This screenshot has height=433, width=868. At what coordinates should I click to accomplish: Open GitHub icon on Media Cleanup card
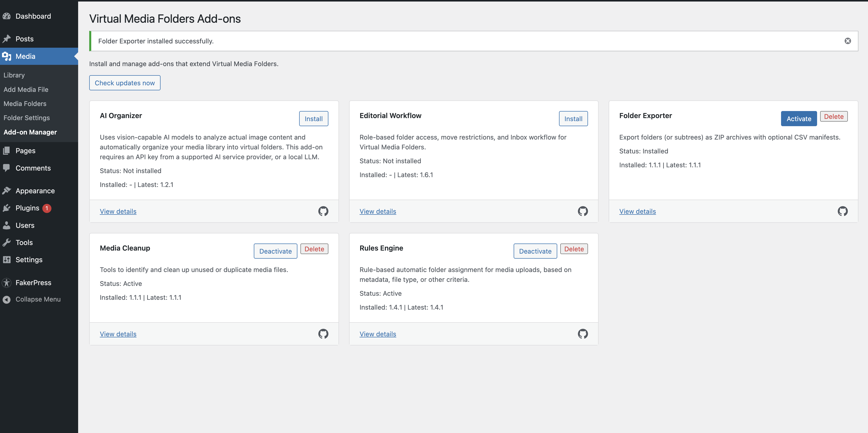(x=323, y=334)
